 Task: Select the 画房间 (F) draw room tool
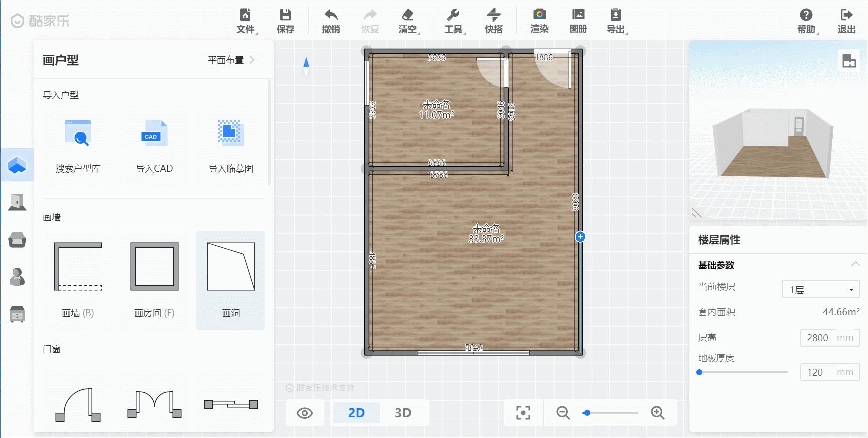(154, 280)
